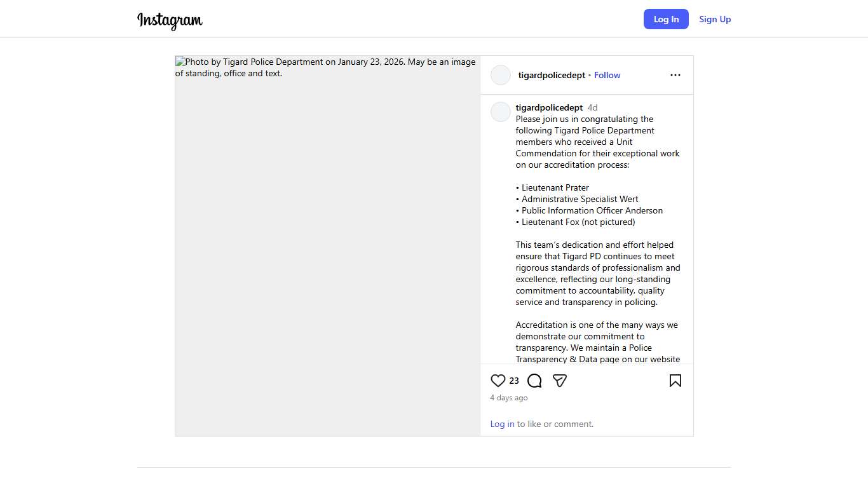Screen dimensions: 868x488
Task: Click the caption profile avatar
Action: (x=501, y=112)
